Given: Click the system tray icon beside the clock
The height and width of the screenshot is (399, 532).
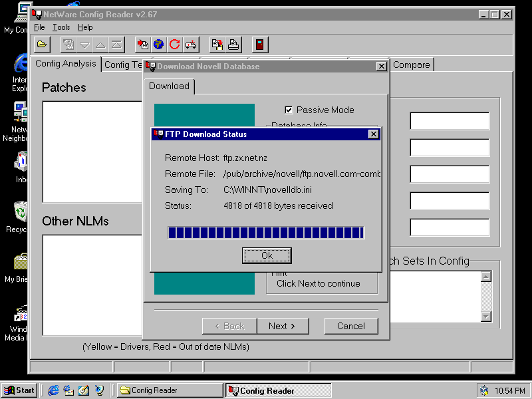Looking at the screenshot, I should click(x=484, y=390).
